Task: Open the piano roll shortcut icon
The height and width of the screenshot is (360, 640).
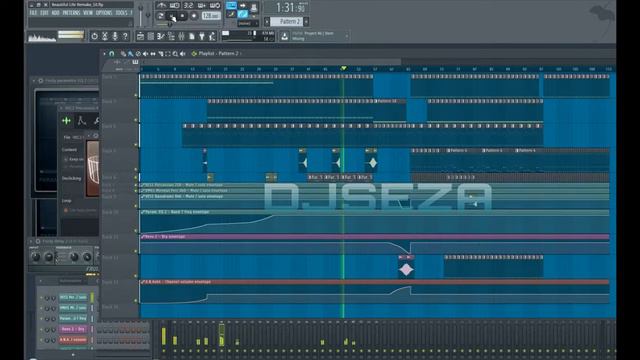Action: pyautogui.click(x=161, y=37)
